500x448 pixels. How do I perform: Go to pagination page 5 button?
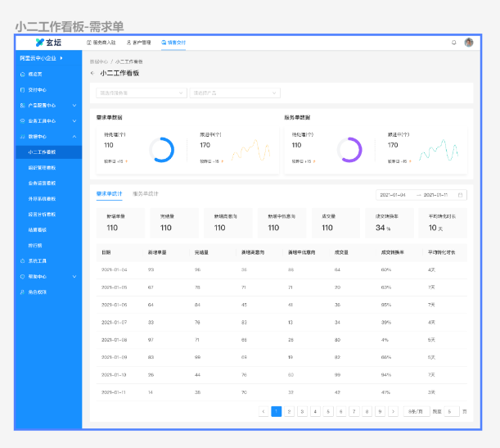pyautogui.click(x=328, y=412)
